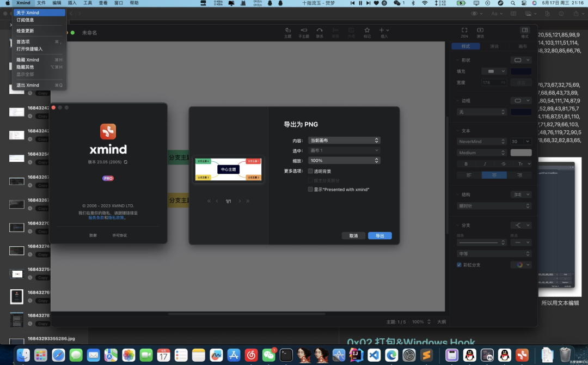Image resolution: width=588 pixels, height=365 pixels.
Task: Toggle the 'Presented with xmind' checkbox
Action: pyautogui.click(x=310, y=190)
